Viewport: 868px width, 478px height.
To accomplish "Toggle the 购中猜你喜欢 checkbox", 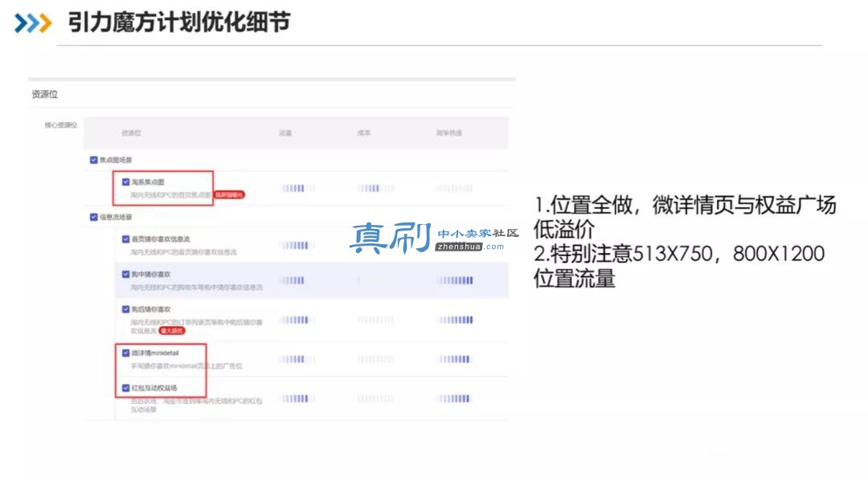I will point(125,274).
